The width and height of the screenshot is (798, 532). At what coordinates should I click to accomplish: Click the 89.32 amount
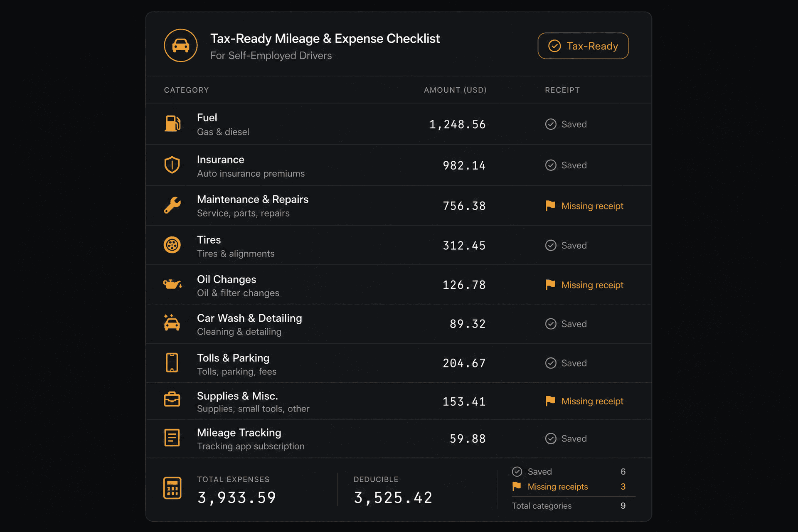pos(468,324)
